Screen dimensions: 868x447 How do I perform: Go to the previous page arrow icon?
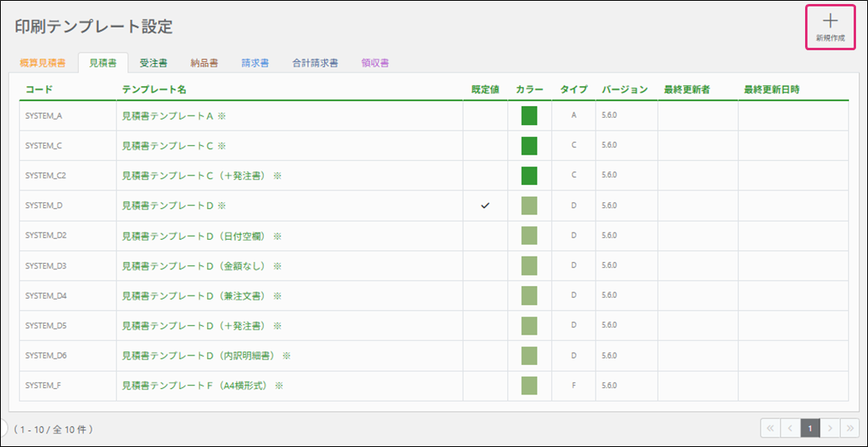(790, 429)
